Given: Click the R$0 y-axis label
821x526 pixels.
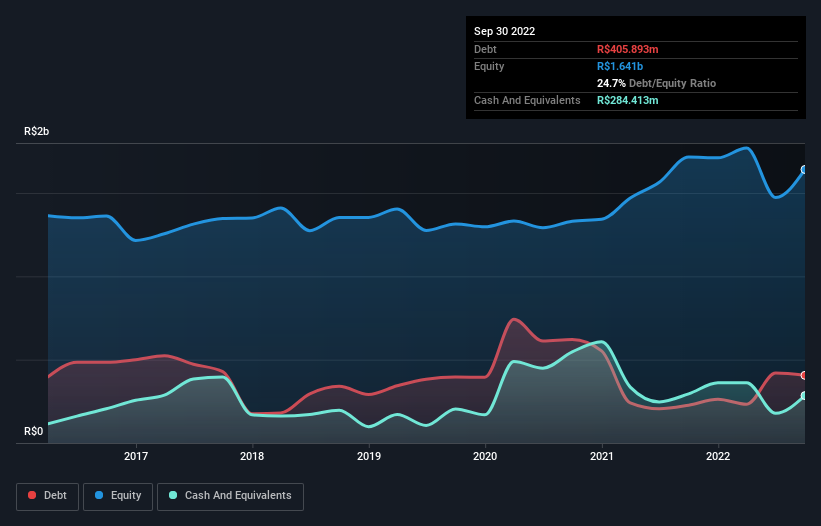Looking at the screenshot, I should [x=34, y=431].
